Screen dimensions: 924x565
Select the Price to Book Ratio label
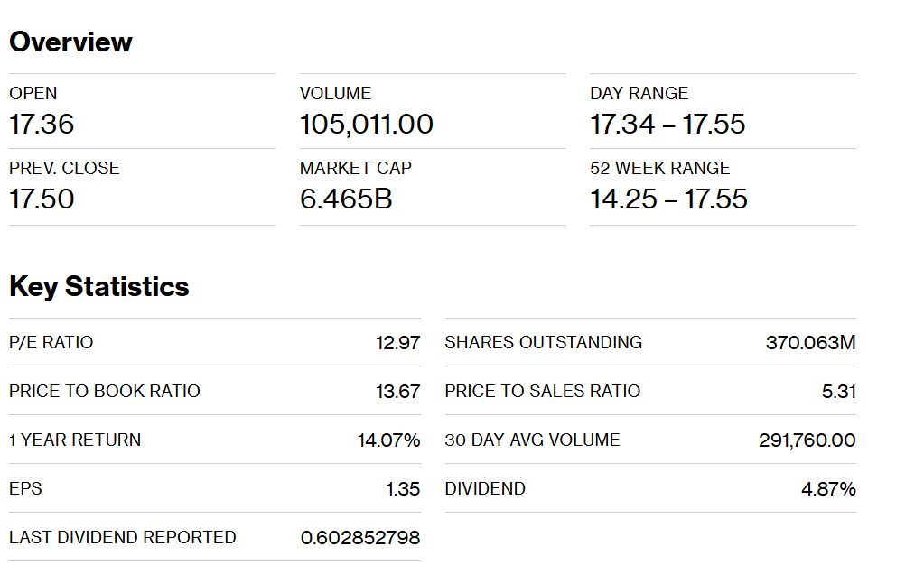click(105, 391)
